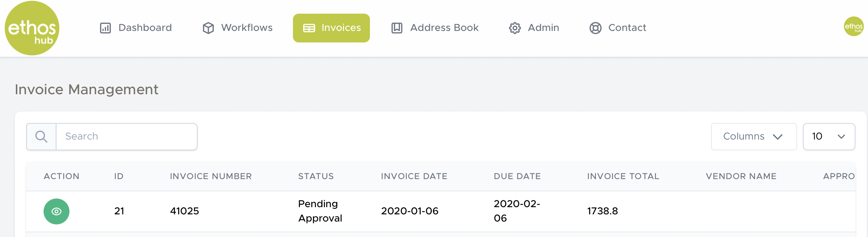Click the Dashboard chart icon
The image size is (868, 237).
coord(105,28)
